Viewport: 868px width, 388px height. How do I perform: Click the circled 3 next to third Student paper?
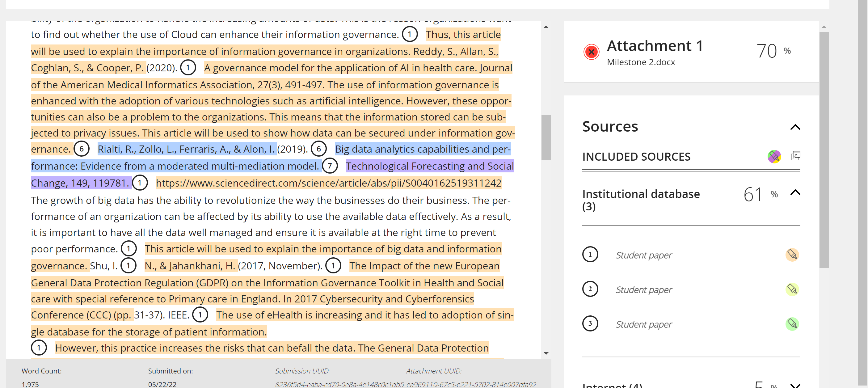coord(590,324)
